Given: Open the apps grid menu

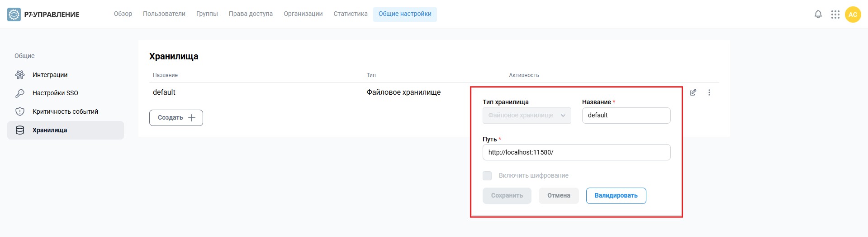Looking at the screenshot, I should pos(835,15).
